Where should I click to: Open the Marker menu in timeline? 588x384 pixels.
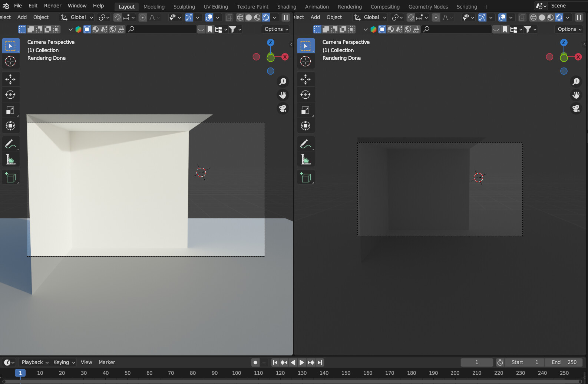click(107, 362)
